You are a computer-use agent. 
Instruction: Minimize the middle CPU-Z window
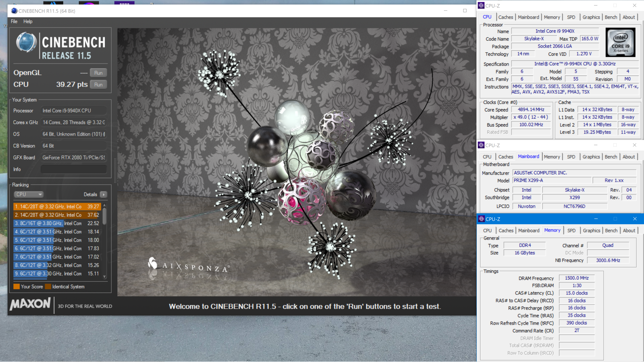[596, 145]
